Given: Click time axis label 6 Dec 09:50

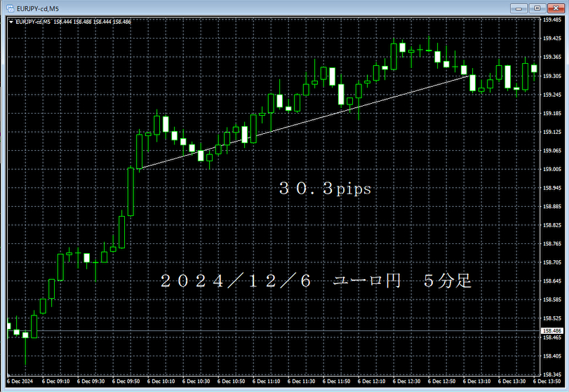Looking at the screenshot, I should click(x=126, y=381).
